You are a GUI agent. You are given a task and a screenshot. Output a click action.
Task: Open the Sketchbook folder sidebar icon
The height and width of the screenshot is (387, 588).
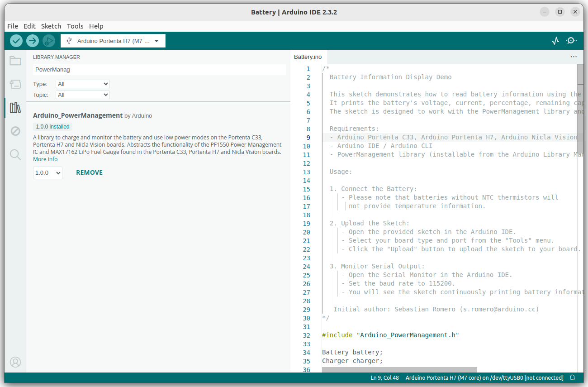(x=15, y=61)
